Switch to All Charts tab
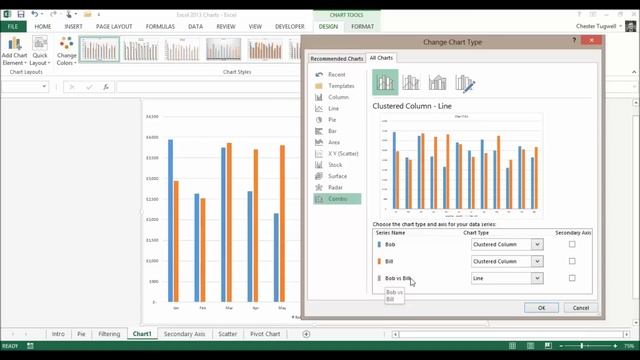Viewport: 640px width, 360px height. 381,58
